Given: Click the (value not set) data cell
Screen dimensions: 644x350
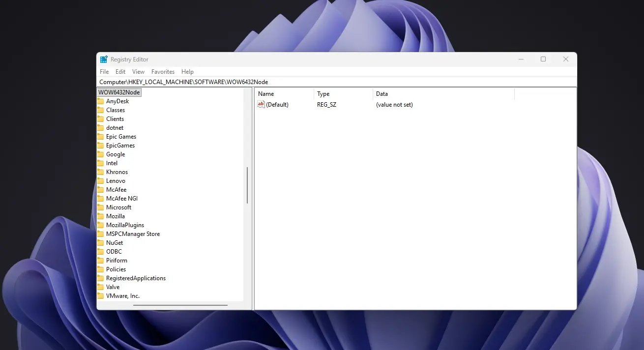Looking at the screenshot, I should click(x=394, y=105).
